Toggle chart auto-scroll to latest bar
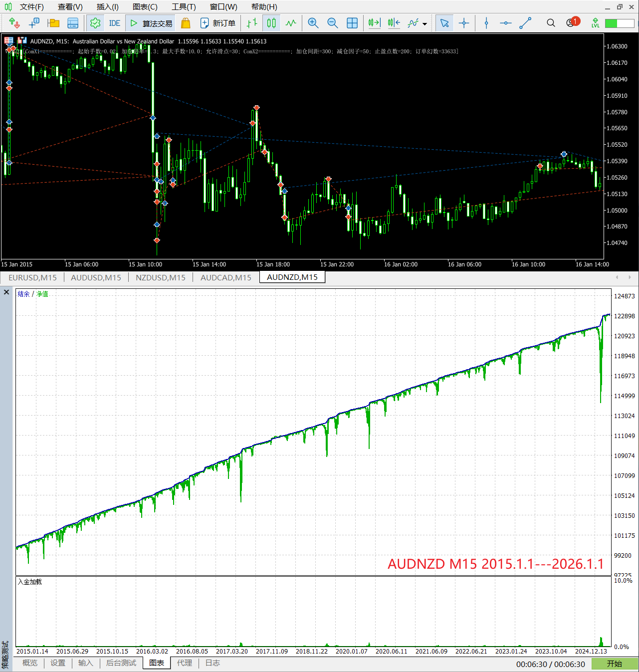 pyautogui.click(x=374, y=23)
